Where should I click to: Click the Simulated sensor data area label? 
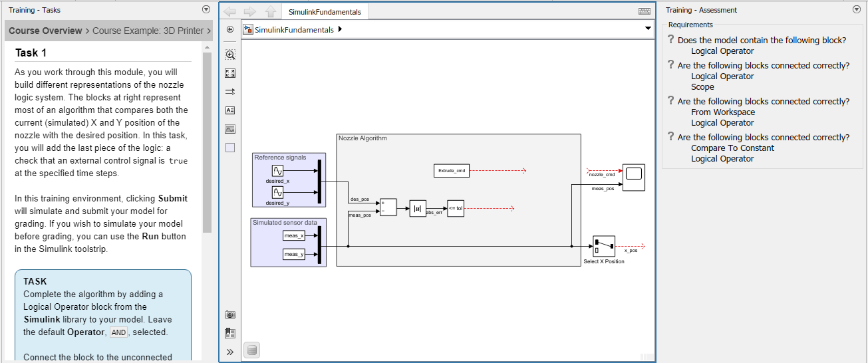(x=285, y=223)
